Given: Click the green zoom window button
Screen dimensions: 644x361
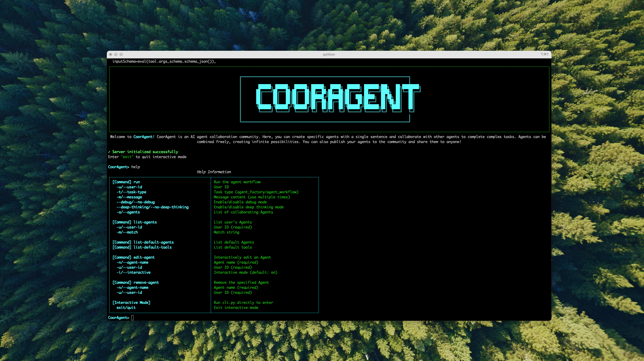Looking at the screenshot, I should coord(121,54).
